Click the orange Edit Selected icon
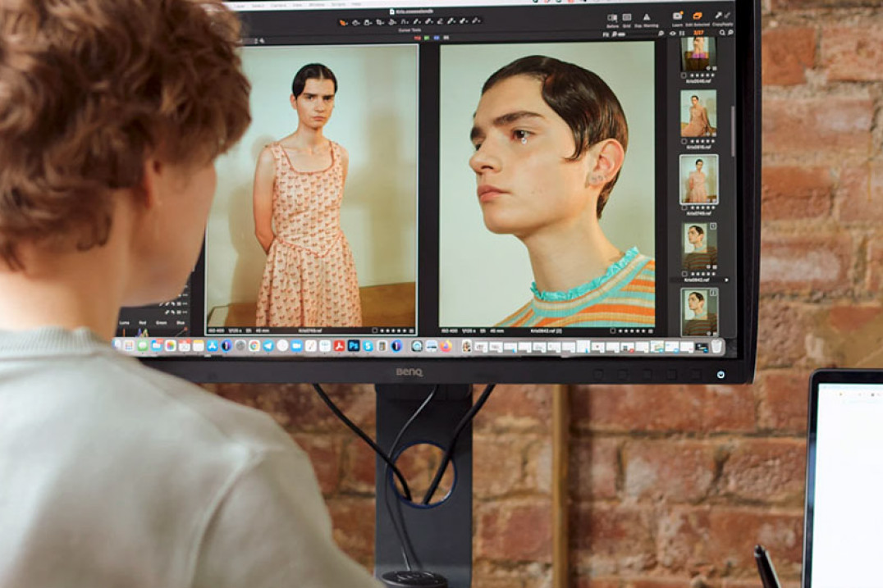Viewport: 883px width, 588px height. (x=698, y=17)
